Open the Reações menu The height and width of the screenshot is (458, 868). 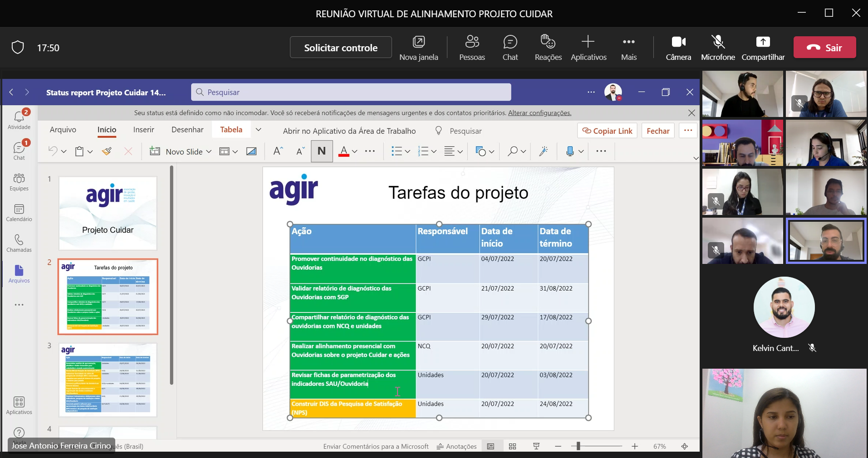[x=548, y=47]
